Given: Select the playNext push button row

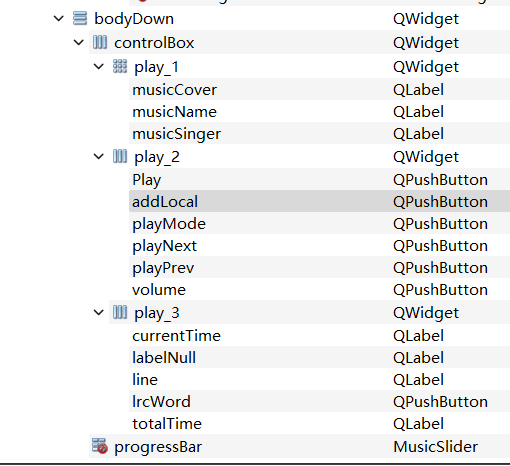Looking at the screenshot, I should [x=319, y=245].
